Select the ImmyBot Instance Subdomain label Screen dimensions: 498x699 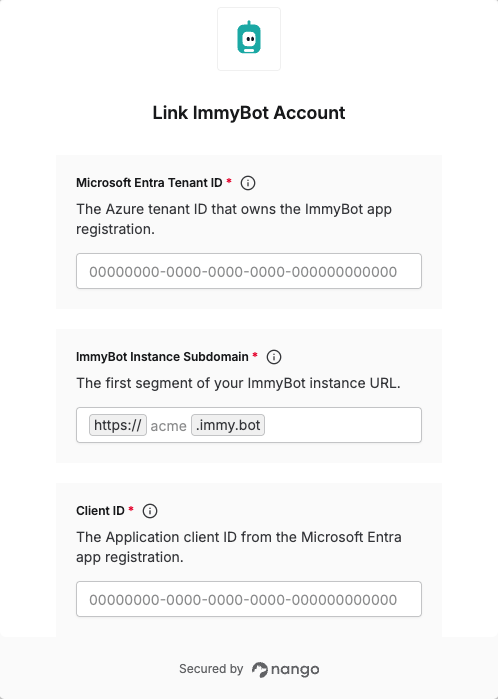tap(162, 357)
